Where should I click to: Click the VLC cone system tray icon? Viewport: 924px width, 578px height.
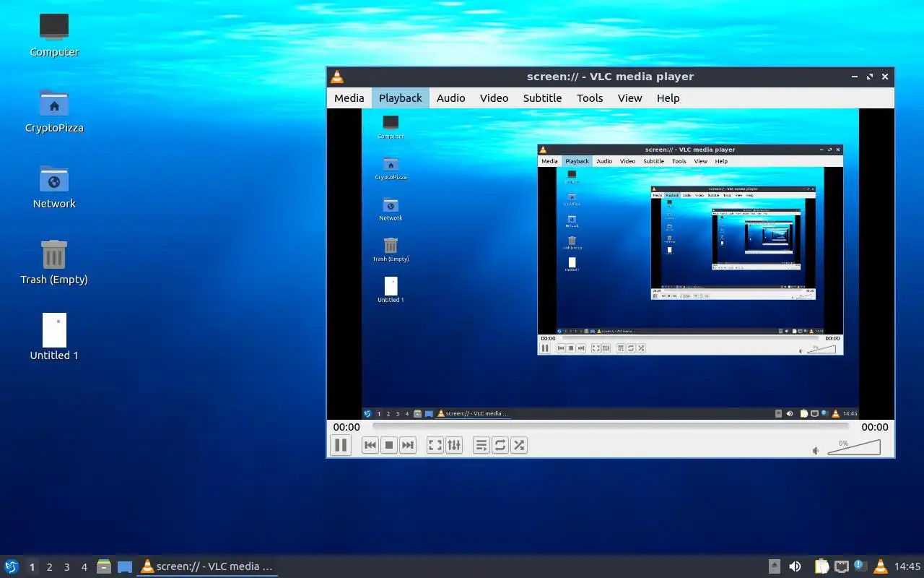click(880, 566)
